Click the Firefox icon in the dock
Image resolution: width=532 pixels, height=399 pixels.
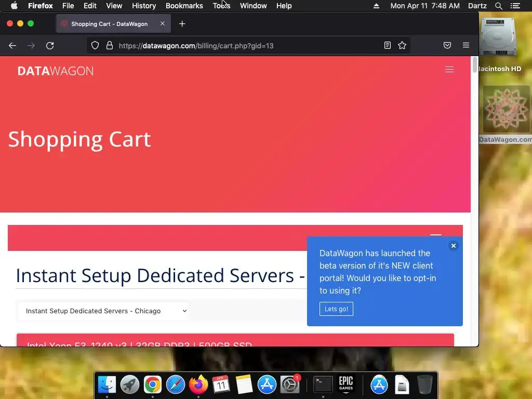tap(198, 385)
